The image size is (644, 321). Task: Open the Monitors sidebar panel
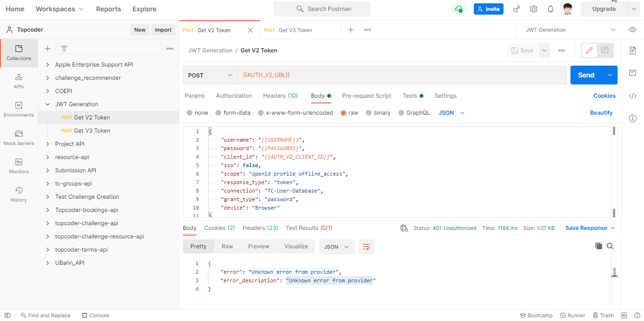click(19, 166)
